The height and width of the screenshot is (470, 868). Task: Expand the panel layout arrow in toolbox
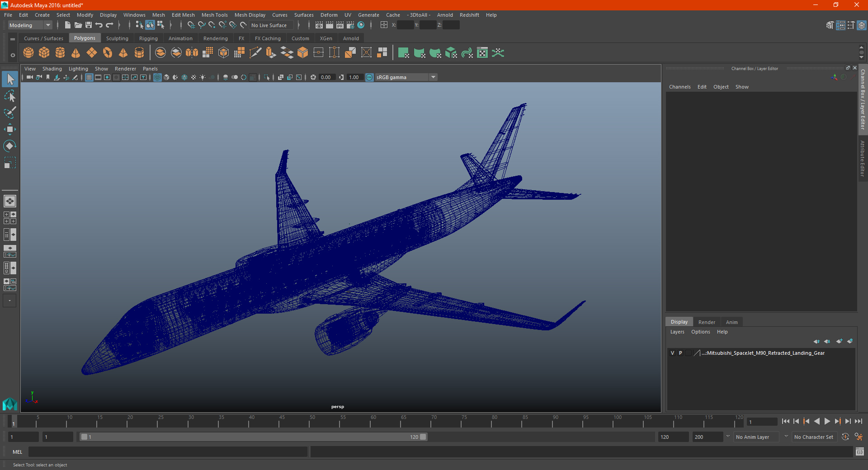(x=9, y=301)
